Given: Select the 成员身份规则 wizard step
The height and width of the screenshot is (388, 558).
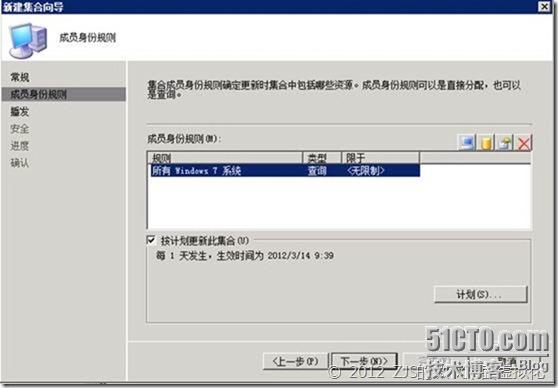Looking at the screenshot, I should point(64,94).
